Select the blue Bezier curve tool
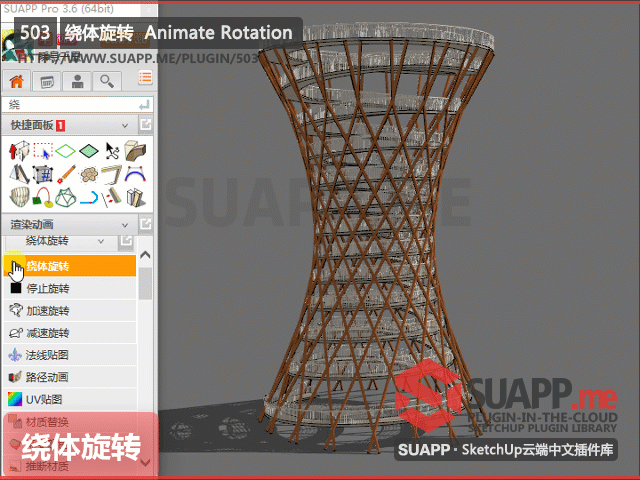This screenshot has height=480, width=640. (135, 174)
